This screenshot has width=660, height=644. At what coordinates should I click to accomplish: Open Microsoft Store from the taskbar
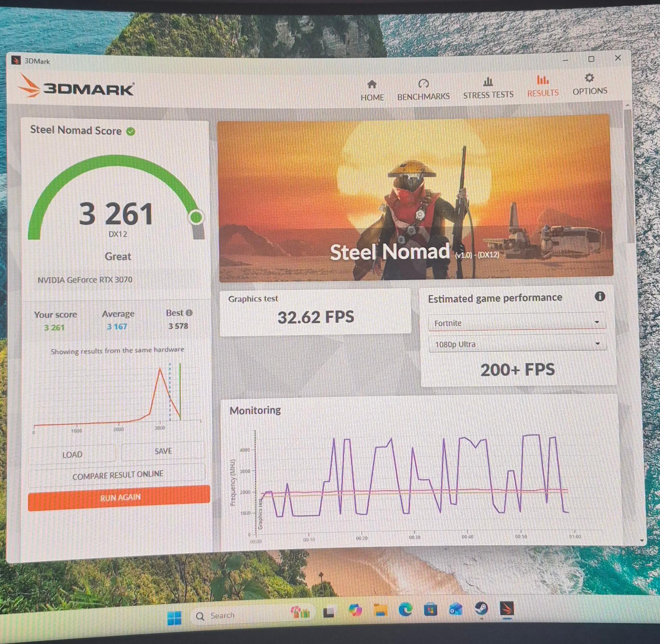(x=430, y=609)
